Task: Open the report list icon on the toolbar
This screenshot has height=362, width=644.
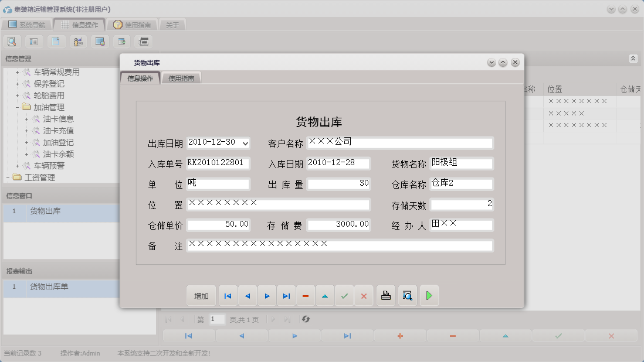Action: click(x=32, y=42)
